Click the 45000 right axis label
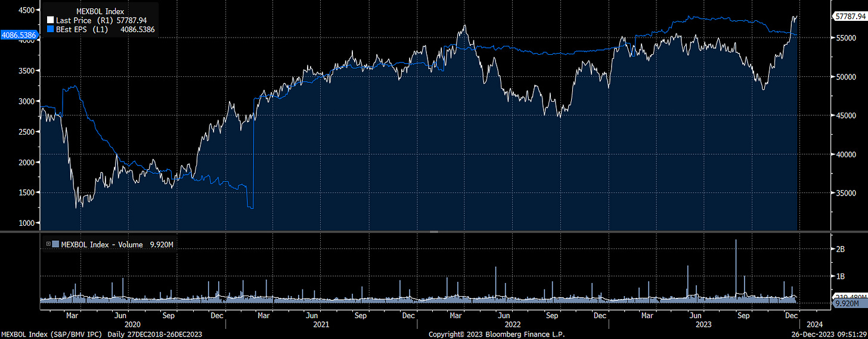The image size is (868, 339). coord(847,116)
